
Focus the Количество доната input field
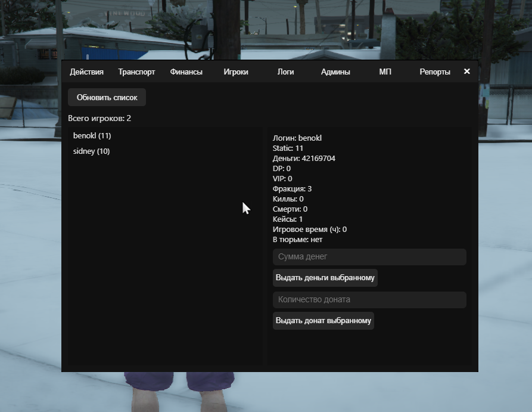[x=369, y=299]
